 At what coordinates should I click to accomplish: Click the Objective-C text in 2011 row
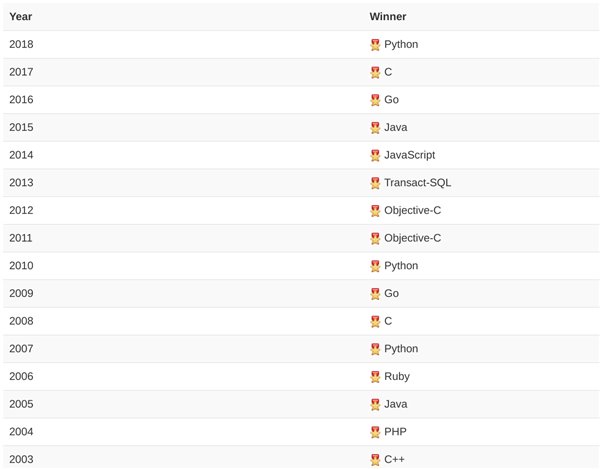coord(412,238)
